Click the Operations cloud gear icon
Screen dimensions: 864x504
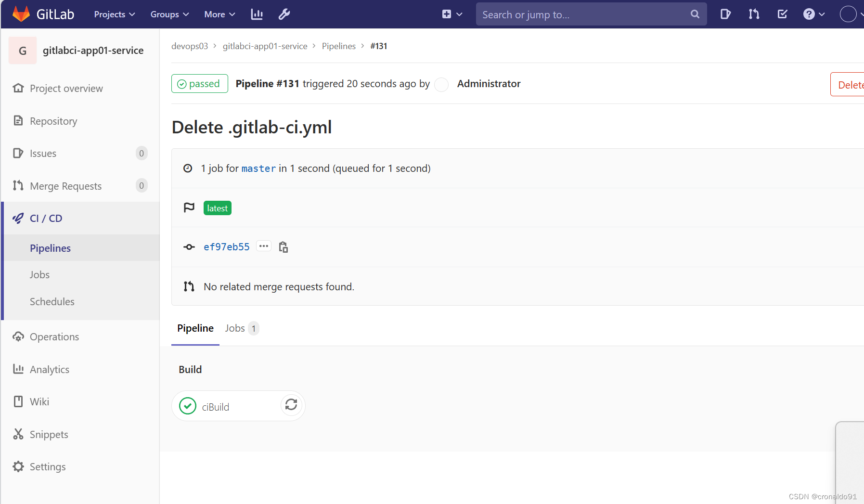point(18,336)
